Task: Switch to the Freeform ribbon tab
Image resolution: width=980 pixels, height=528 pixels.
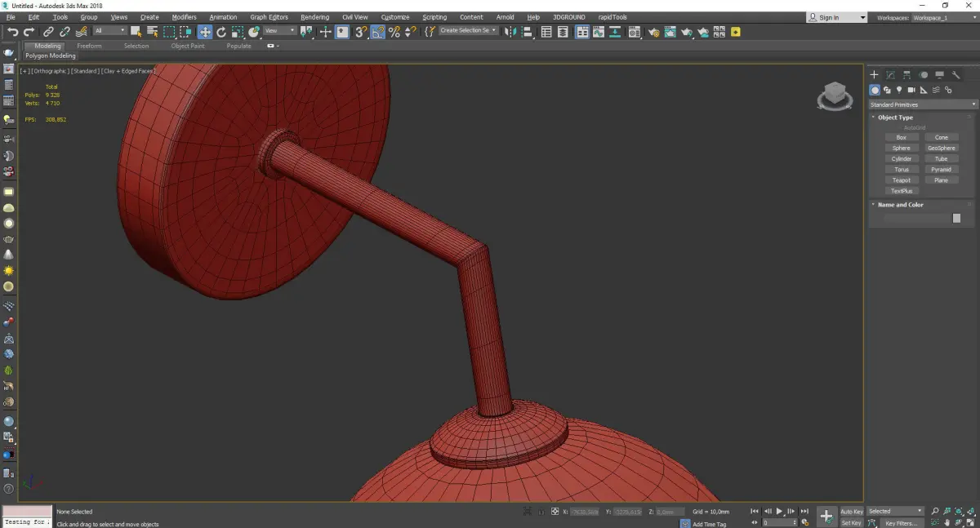Action: click(x=89, y=46)
